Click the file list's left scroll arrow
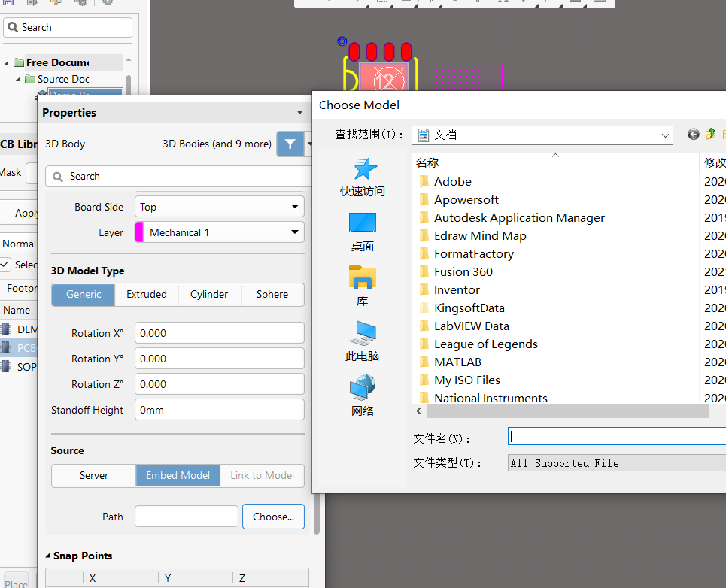 click(x=419, y=411)
